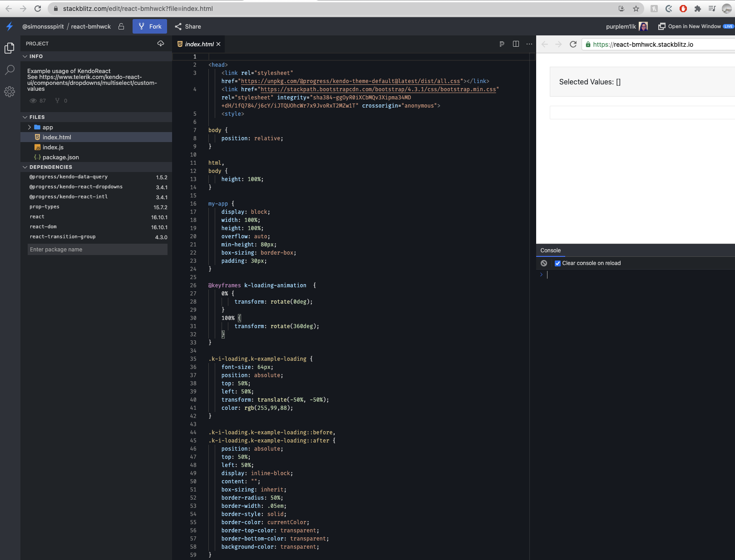Download the project using the cloud icon
Screen dimensions: 735x560
[x=160, y=43]
